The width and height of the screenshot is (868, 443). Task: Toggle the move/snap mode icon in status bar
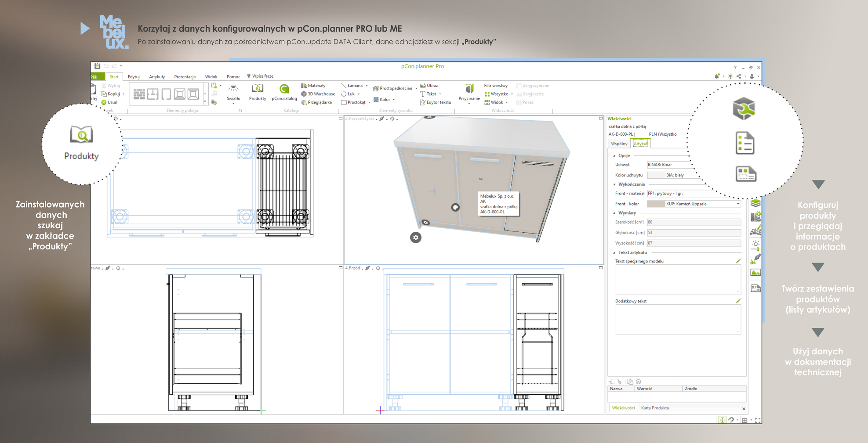[x=722, y=420]
